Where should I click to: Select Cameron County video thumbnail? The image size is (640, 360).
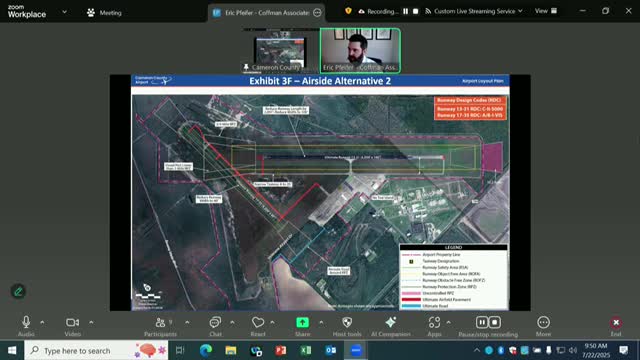280,51
